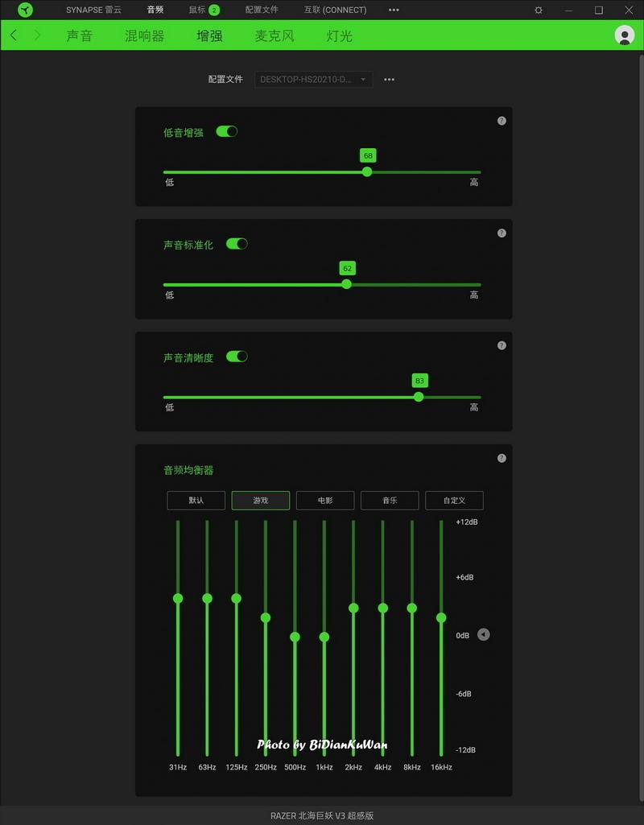Click the 63Hz equalizer slider handle
This screenshot has height=825, width=644.
pyautogui.click(x=208, y=598)
